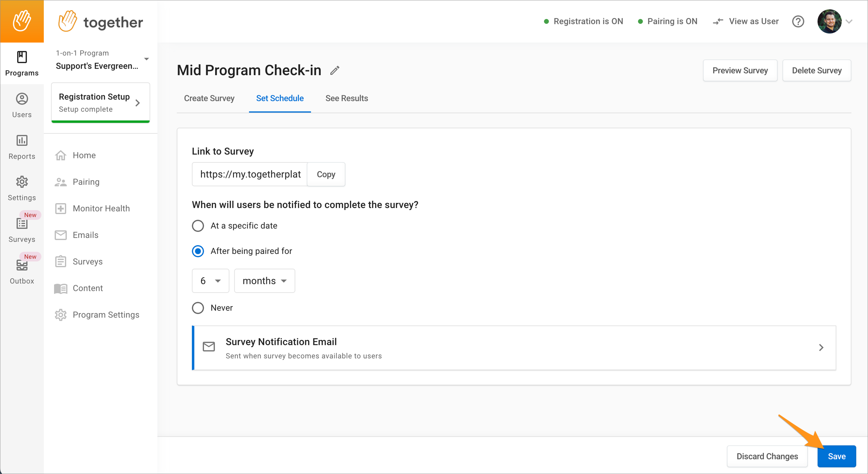The image size is (868, 474).
Task: Click the together wordmark logo
Action: pos(100,21)
